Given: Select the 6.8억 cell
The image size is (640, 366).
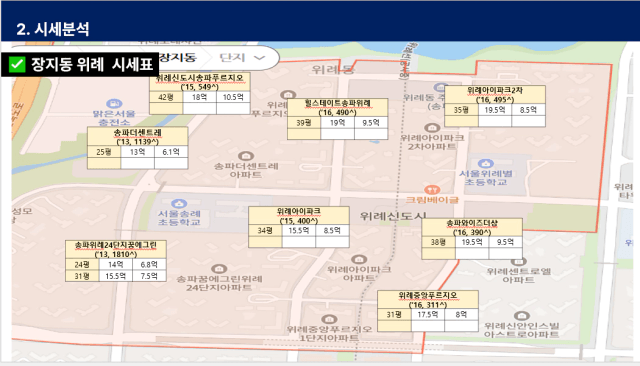Looking at the screenshot, I should pos(149,264).
